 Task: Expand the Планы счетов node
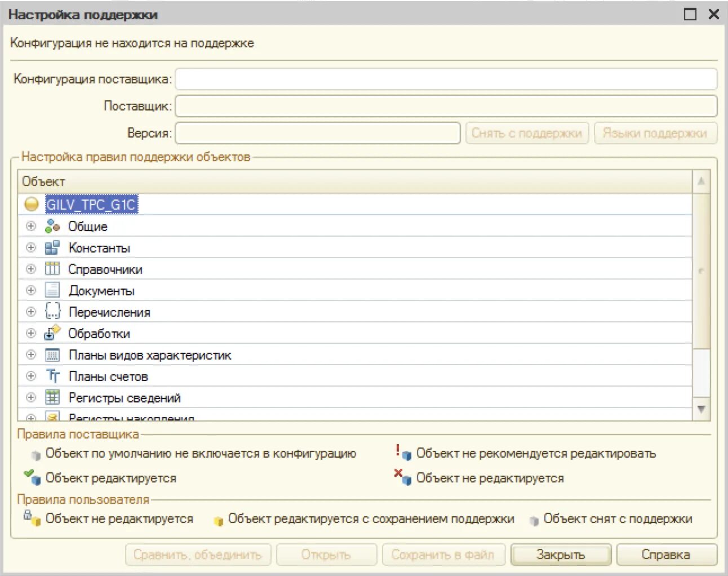click(x=31, y=376)
